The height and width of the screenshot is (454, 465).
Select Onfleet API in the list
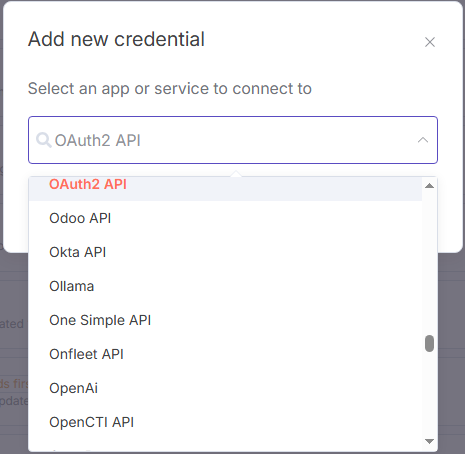click(225, 354)
